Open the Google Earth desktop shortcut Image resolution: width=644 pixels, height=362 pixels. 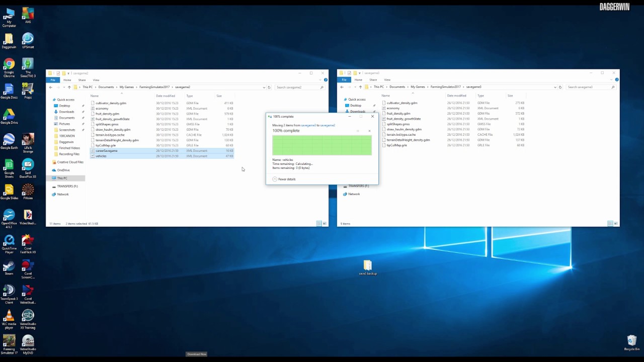tap(9, 142)
